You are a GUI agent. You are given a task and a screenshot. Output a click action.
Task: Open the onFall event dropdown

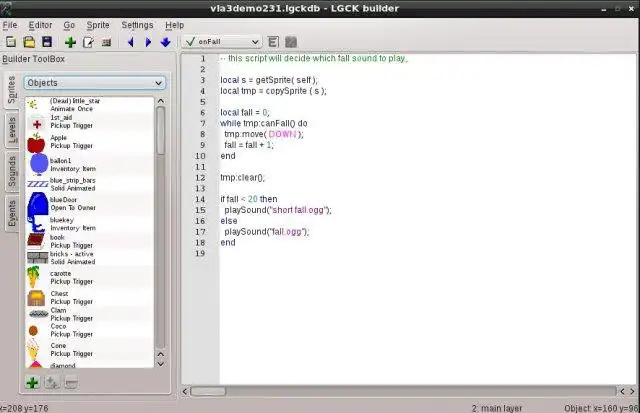coord(221,42)
